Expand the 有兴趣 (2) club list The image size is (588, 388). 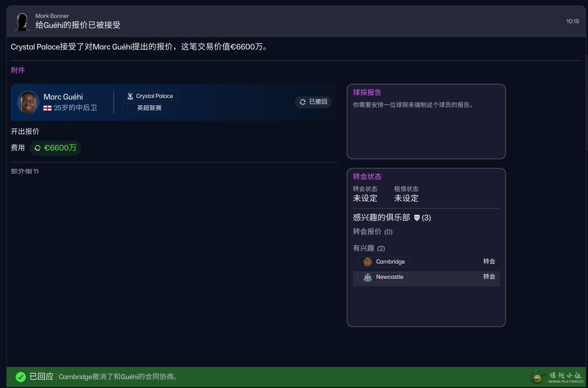point(369,248)
